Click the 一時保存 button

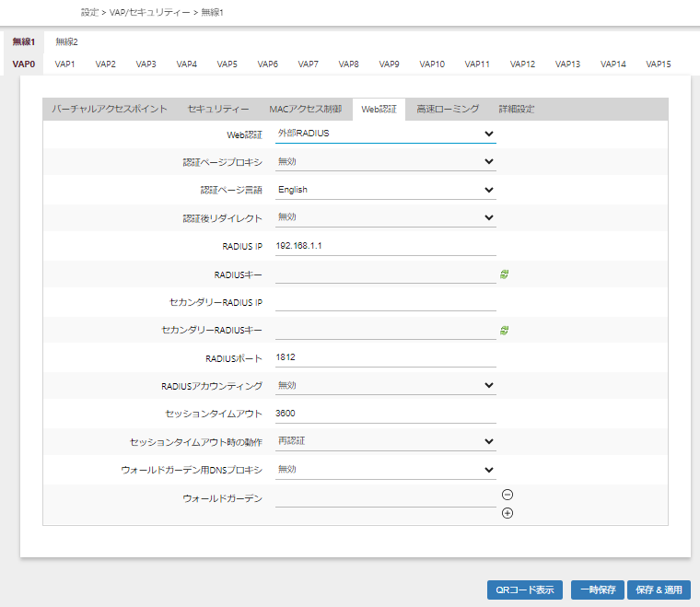pyautogui.click(x=598, y=590)
